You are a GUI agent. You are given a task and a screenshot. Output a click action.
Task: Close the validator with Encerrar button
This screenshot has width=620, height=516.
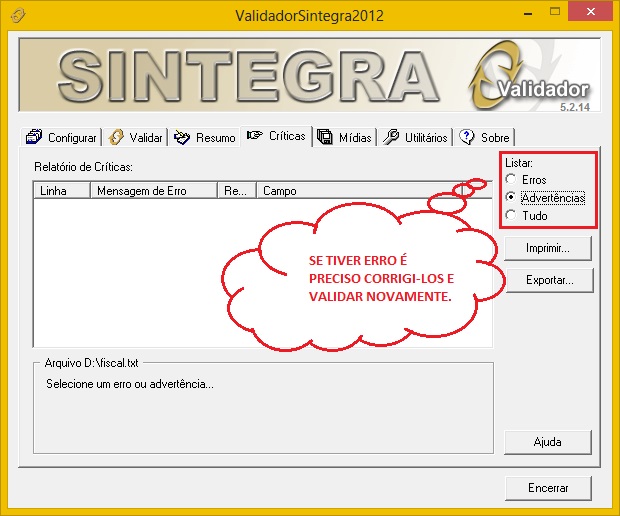pyautogui.click(x=548, y=488)
